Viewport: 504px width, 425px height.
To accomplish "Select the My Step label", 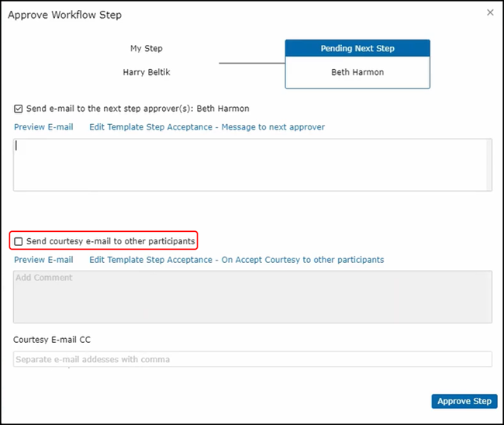I will click(x=146, y=49).
